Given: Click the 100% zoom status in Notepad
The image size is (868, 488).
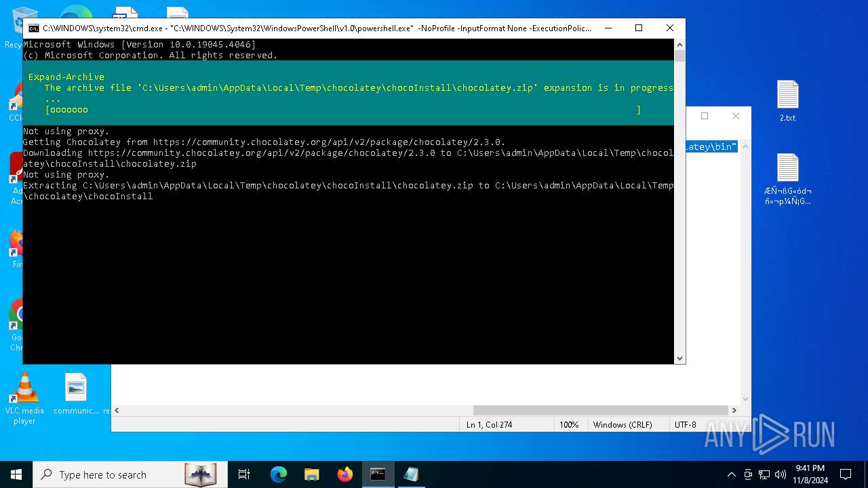Looking at the screenshot, I should (x=569, y=425).
